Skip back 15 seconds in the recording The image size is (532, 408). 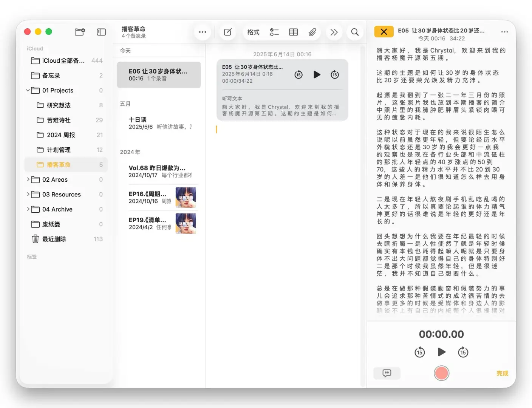tap(419, 352)
